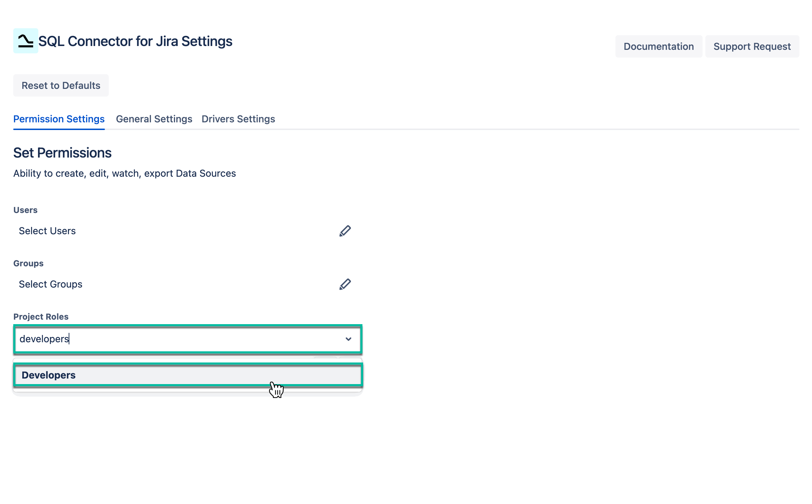The image size is (812, 504).
Task: Click the pencil icon beside Select Groups
Action: [345, 284]
